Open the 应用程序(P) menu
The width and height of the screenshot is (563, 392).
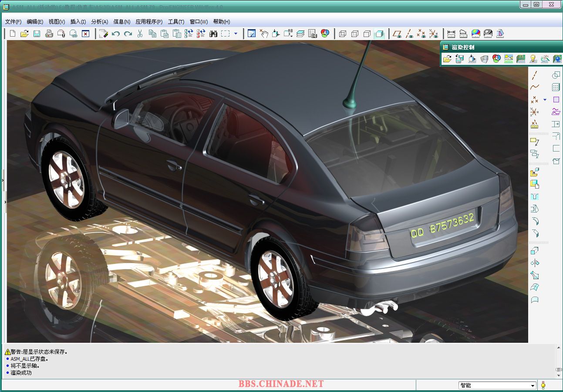pos(149,21)
